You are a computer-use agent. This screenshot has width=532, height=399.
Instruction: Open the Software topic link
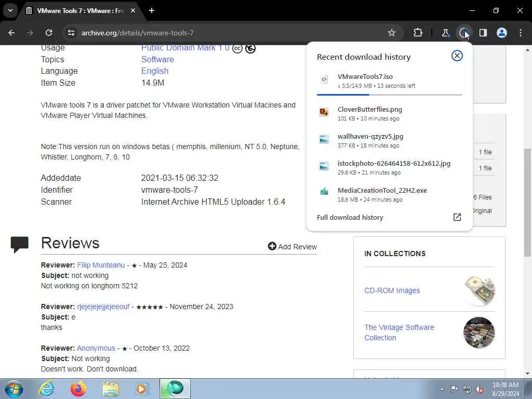[x=157, y=59]
